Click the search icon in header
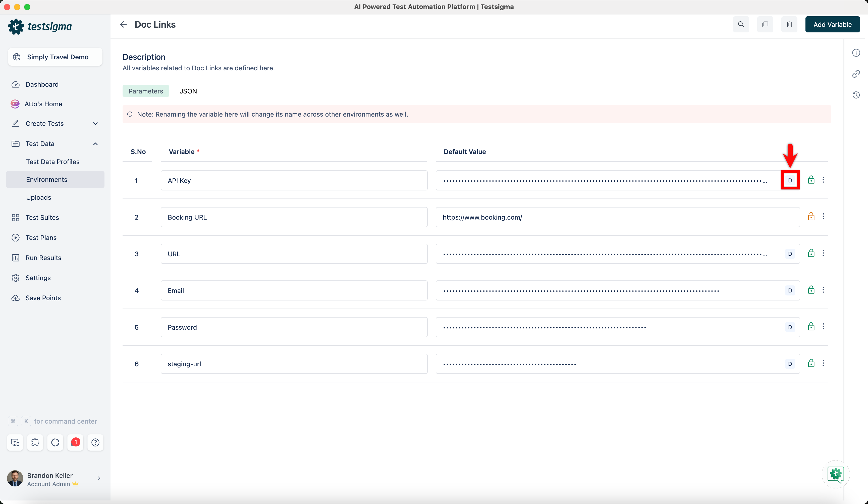The width and height of the screenshot is (868, 504). (x=741, y=24)
